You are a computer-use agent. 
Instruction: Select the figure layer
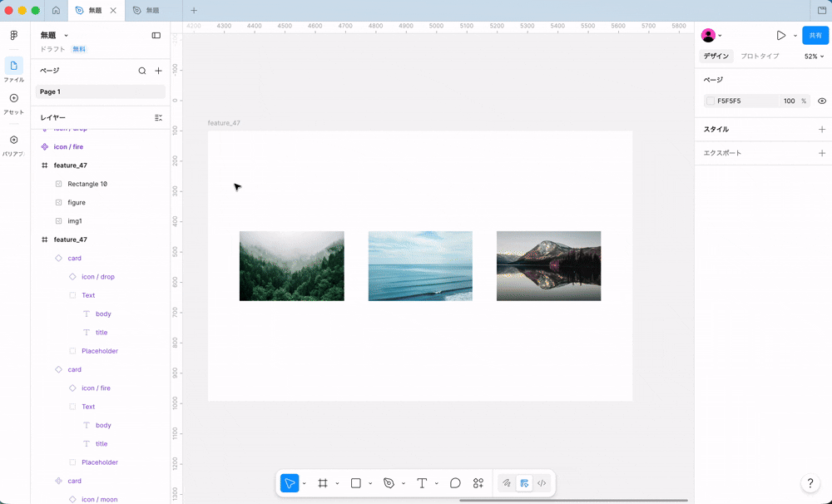77,203
